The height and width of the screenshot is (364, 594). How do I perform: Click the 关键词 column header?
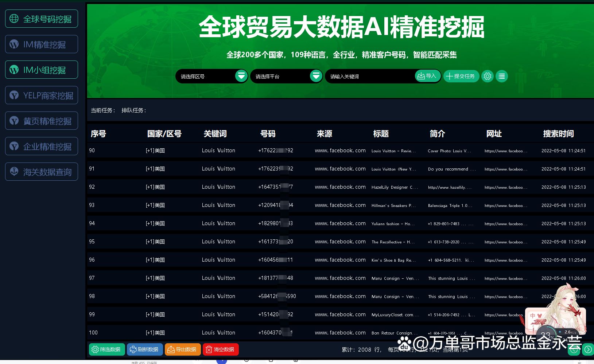click(x=215, y=134)
